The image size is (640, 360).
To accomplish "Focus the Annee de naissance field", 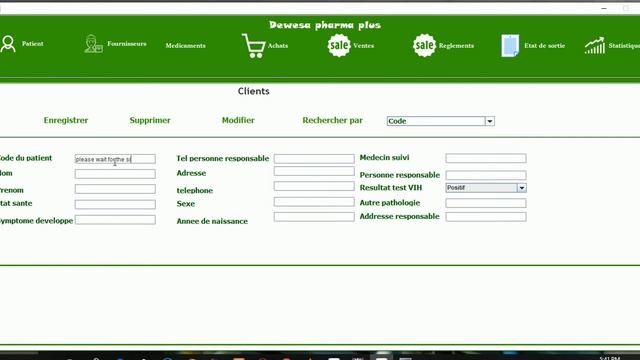I will [x=314, y=217].
